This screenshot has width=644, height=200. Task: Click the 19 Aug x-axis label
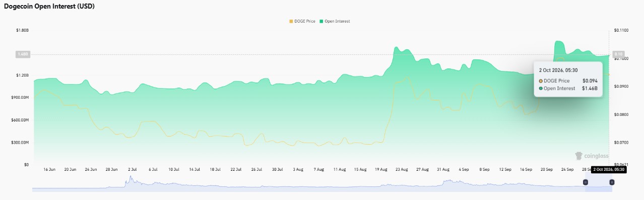tap(381, 170)
